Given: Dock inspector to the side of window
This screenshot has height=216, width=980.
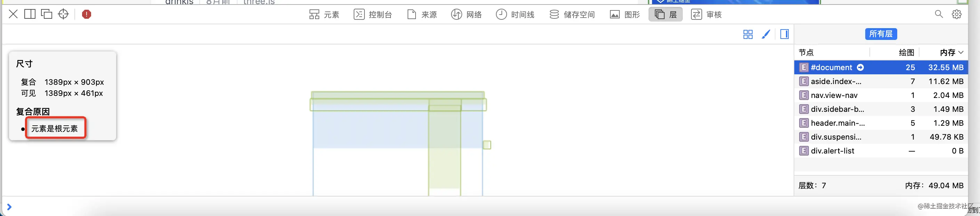Looking at the screenshot, I should tap(30, 15).
